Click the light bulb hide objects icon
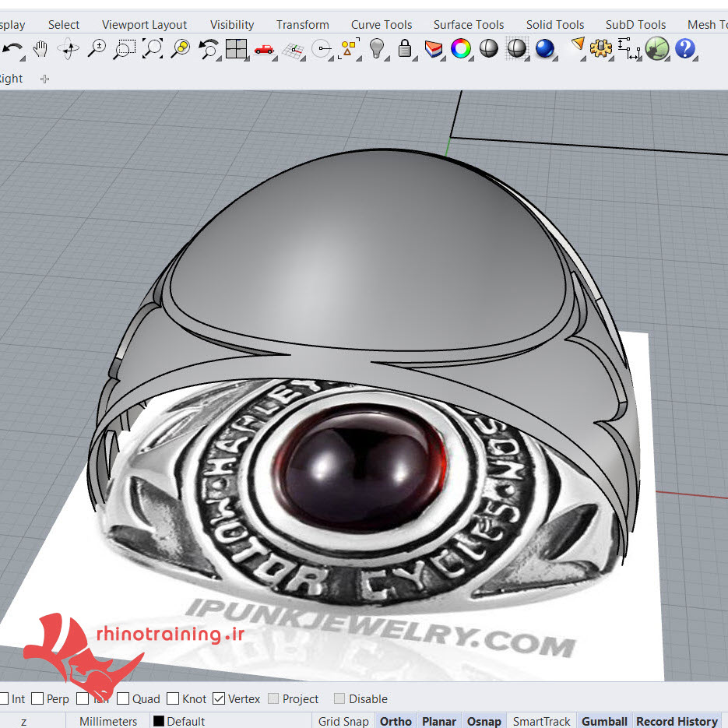 click(378, 49)
